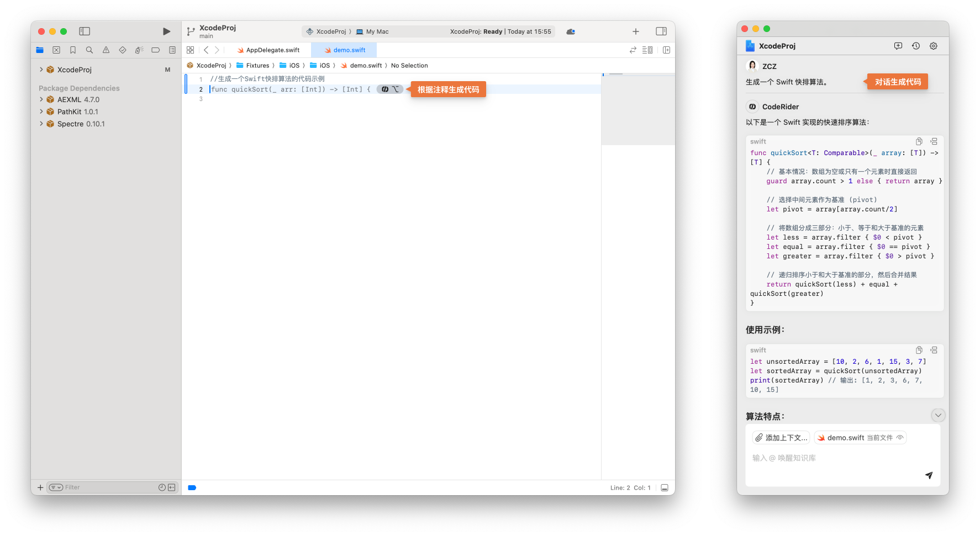
Task: Toggle the Xcode navigator sidebar
Action: tap(85, 31)
